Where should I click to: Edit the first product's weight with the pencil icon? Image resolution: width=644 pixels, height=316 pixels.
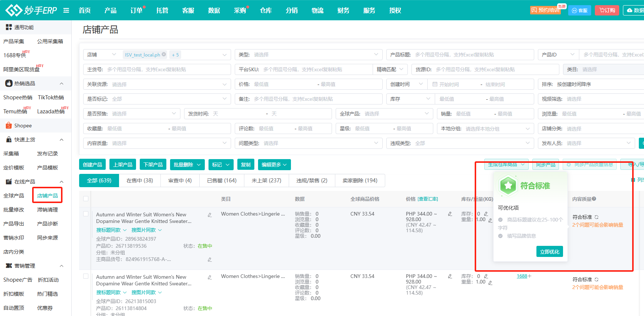[490, 220]
